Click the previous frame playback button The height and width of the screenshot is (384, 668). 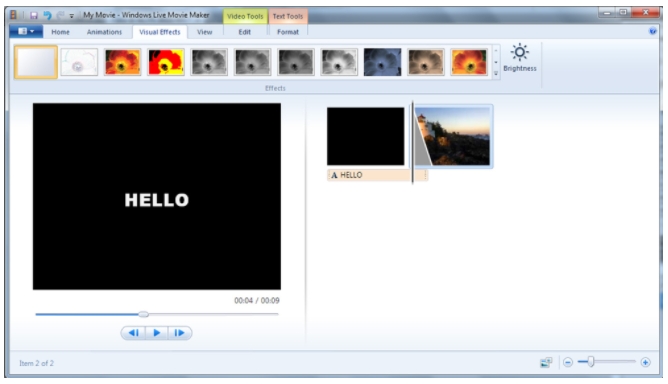click(x=133, y=333)
